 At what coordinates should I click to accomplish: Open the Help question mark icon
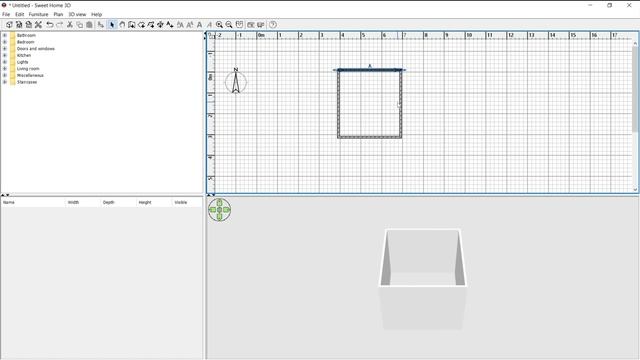tap(273, 25)
